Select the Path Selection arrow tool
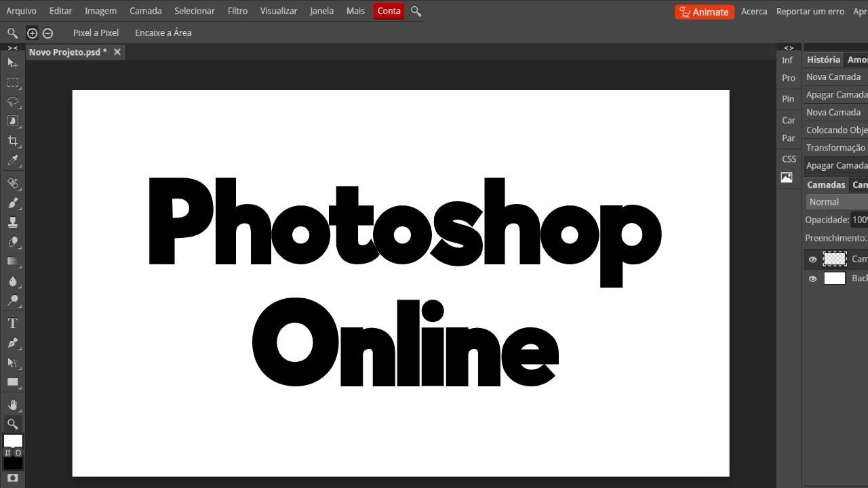868x488 pixels. (x=12, y=363)
